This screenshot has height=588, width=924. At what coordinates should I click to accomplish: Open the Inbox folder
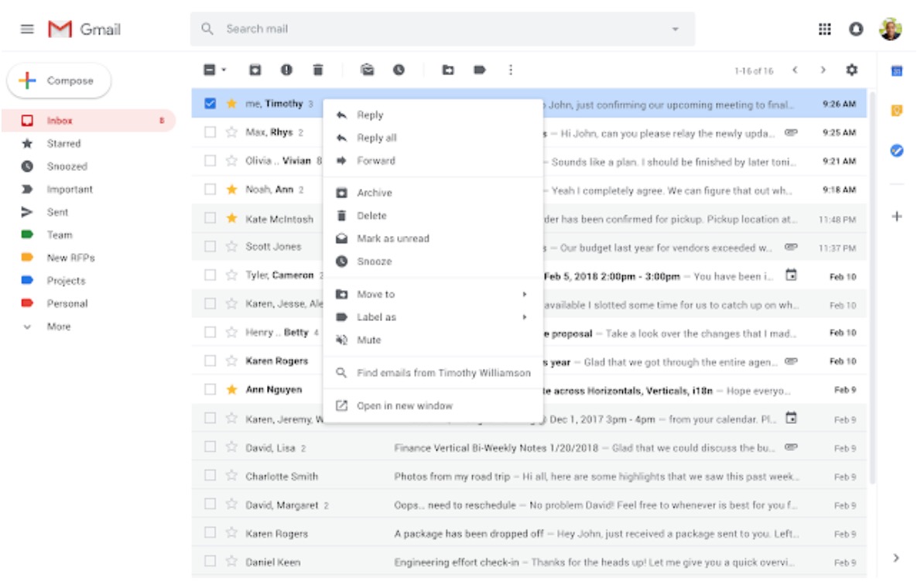point(88,121)
